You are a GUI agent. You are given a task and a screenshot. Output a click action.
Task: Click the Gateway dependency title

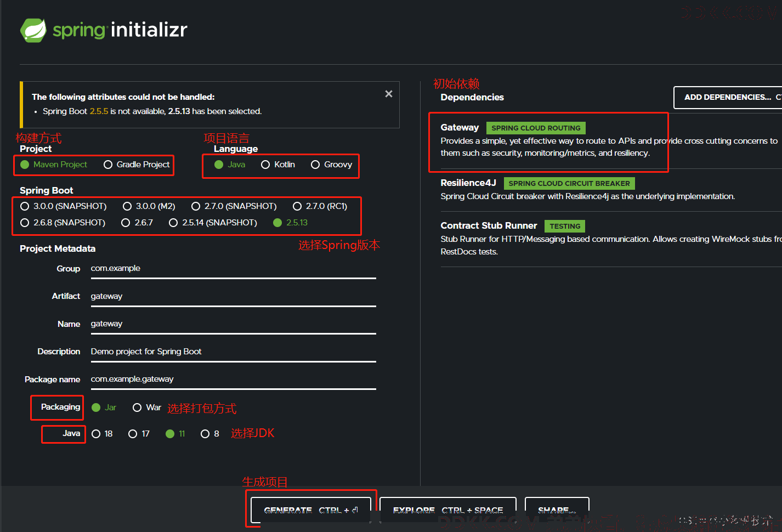coord(460,127)
